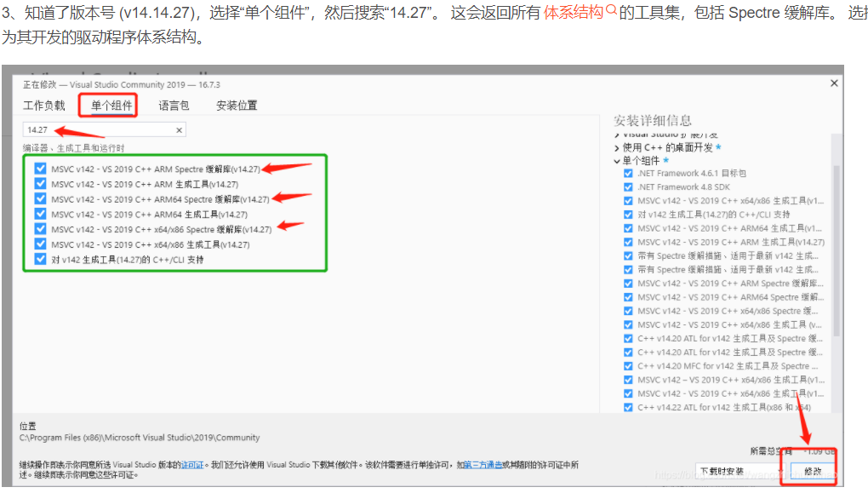Toggle MSVC v142 C++ ARM 生成工具(v14.27) result checkbox

coord(40,183)
